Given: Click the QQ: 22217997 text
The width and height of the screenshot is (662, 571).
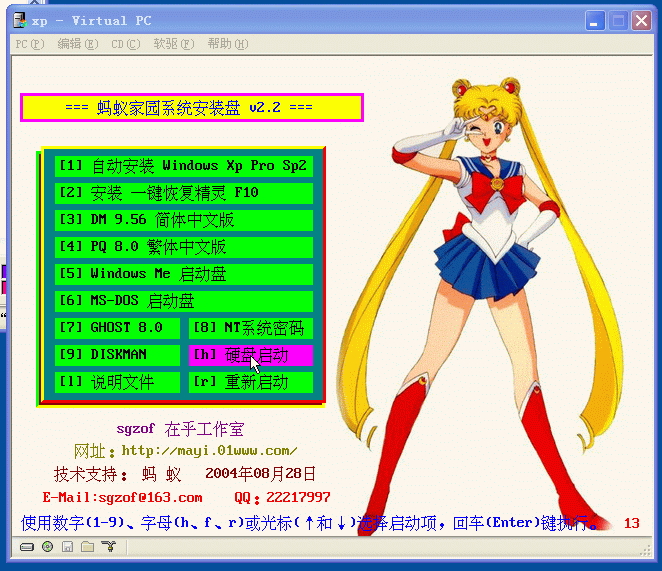Looking at the screenshot, I should pos(282,498).
